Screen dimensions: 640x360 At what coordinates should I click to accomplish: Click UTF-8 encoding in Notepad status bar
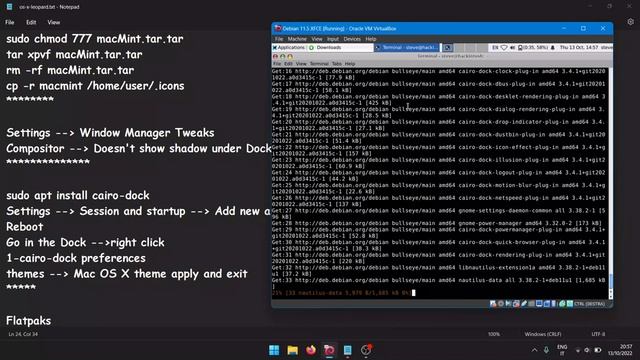point(598,334)
